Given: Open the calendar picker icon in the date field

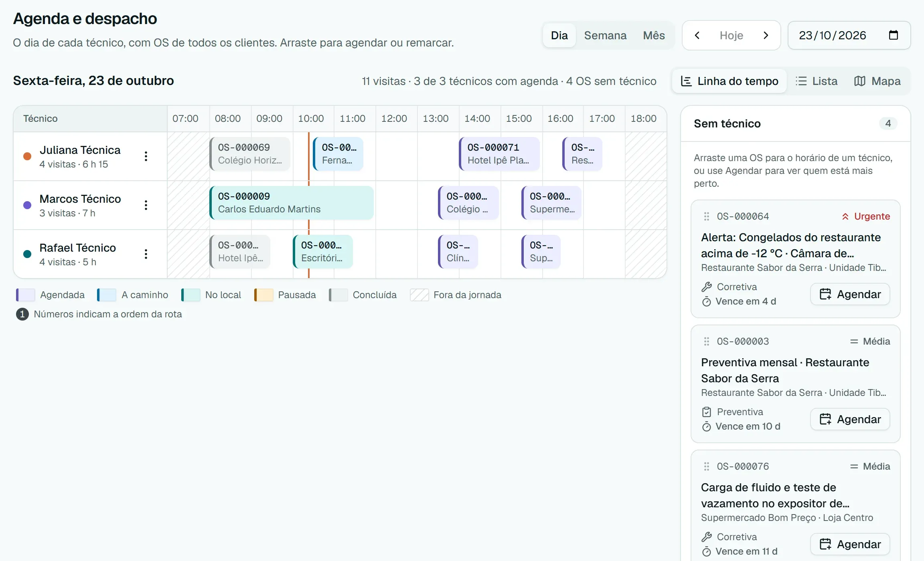Looking at the screenshot, I should click(x=894, y=35).
